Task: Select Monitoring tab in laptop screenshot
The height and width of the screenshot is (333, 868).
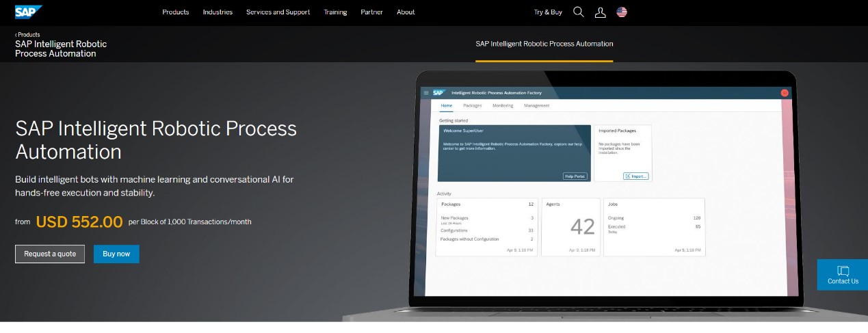Action: (503, 105)
